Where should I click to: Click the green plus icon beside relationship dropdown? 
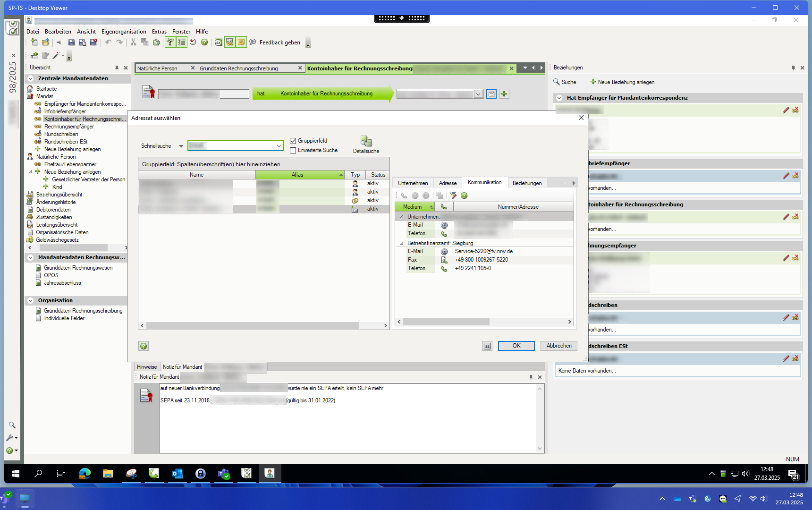[x=504, y=94]
